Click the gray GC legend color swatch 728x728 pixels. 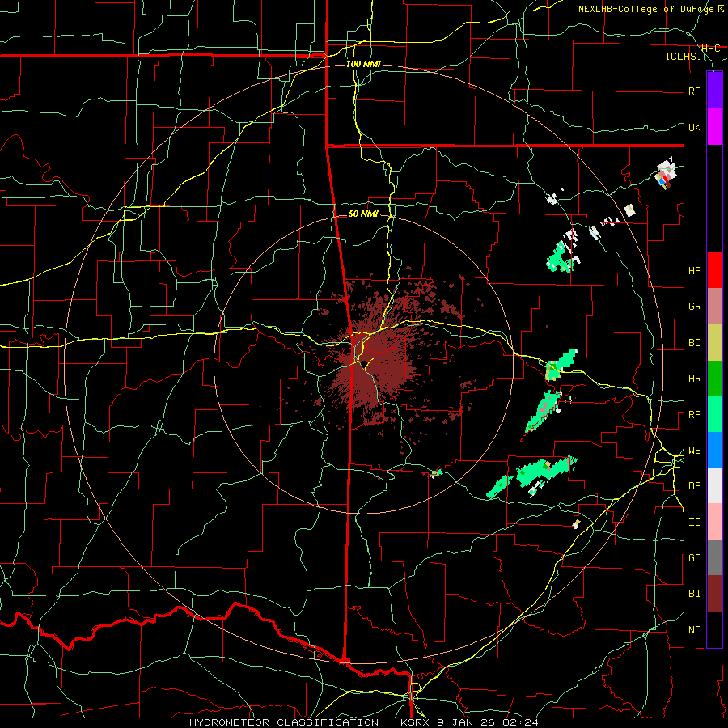click(714, 557)
